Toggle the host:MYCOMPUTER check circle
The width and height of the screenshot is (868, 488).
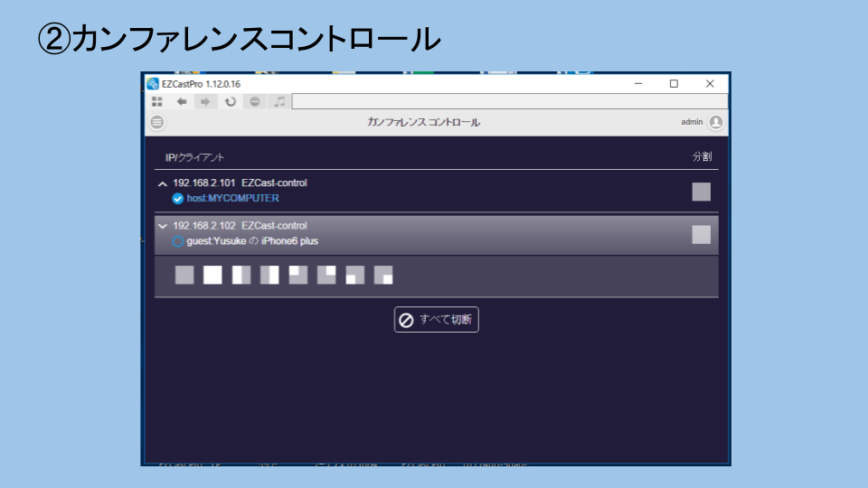(178, 199)
